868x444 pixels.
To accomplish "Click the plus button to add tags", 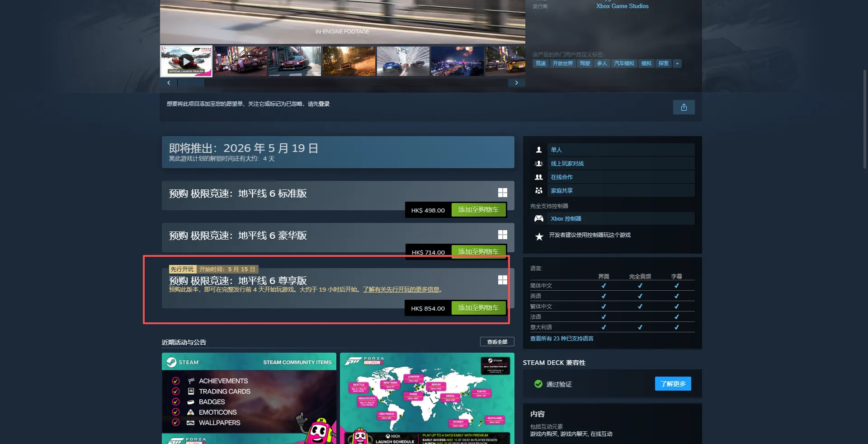I will 677,63.
